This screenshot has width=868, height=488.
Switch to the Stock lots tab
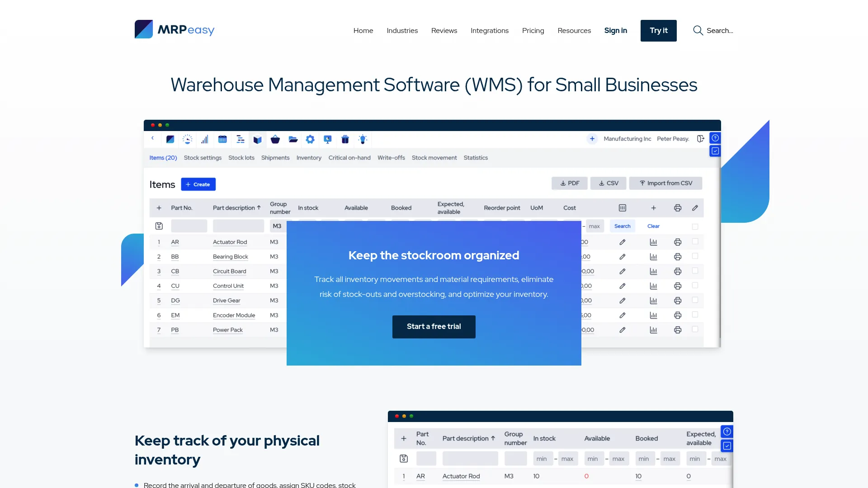pyautogui.click(x=241, y=158)
